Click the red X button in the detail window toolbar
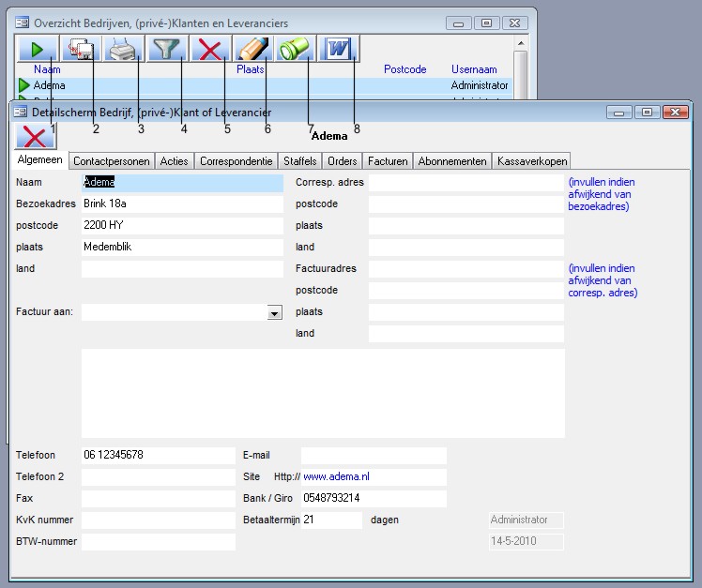702x588 pixels. [x=36, y=137]
